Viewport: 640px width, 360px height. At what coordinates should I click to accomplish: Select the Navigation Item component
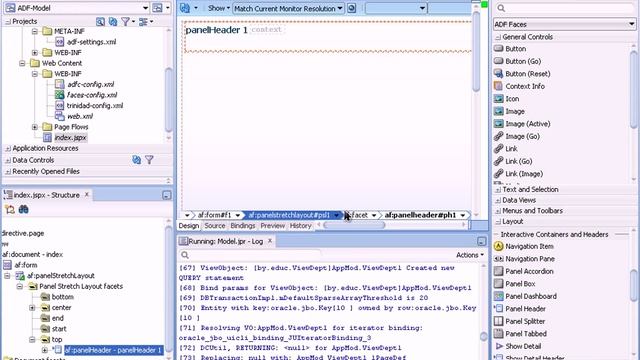pos(529,246)
